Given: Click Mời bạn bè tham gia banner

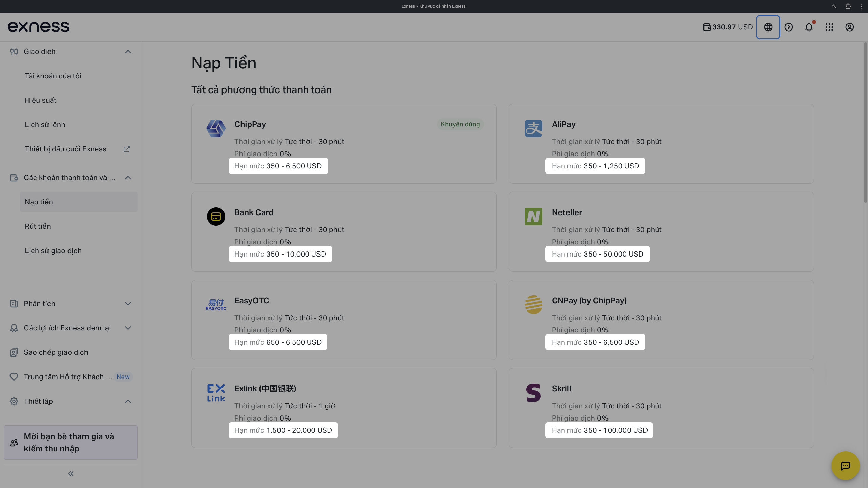Looking at the screenshot, I should [x=71, y=443].
